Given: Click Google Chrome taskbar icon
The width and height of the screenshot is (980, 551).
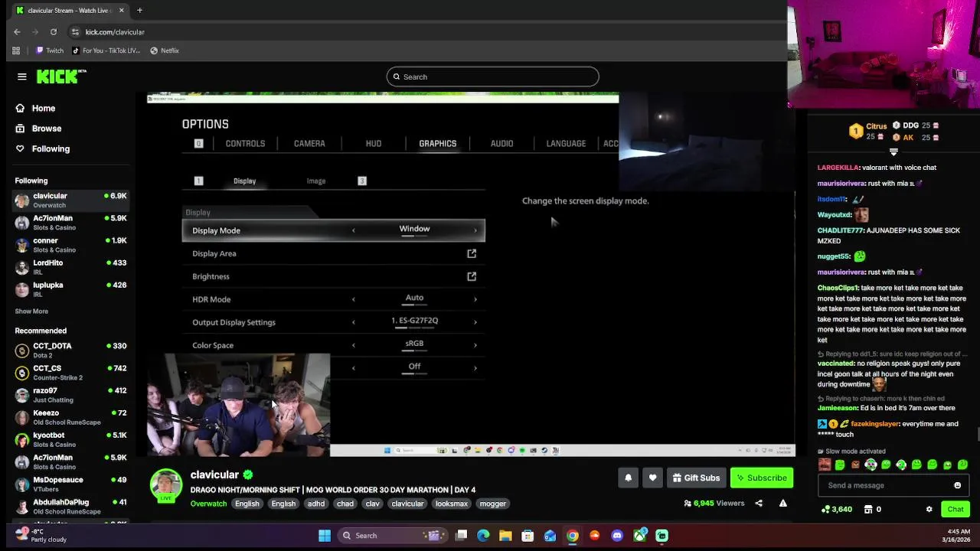Looking at the screenshot, I should point(573,536).
